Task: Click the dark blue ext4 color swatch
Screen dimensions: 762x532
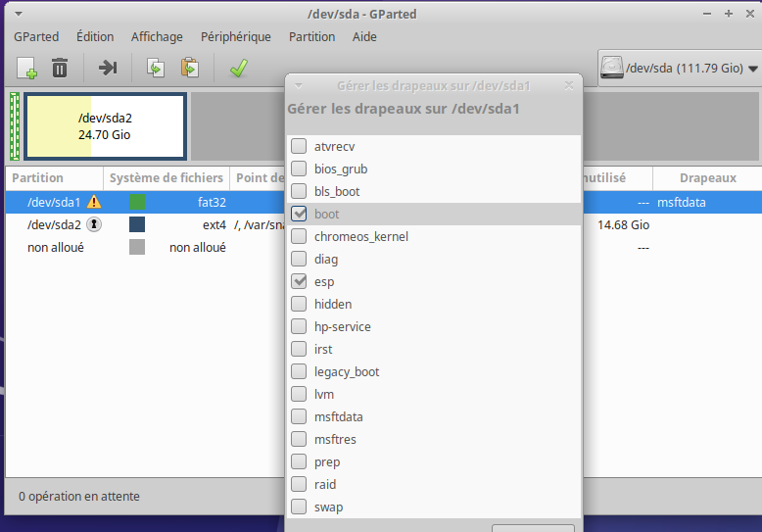Action: pyautogui.click(x=137, y=224)
